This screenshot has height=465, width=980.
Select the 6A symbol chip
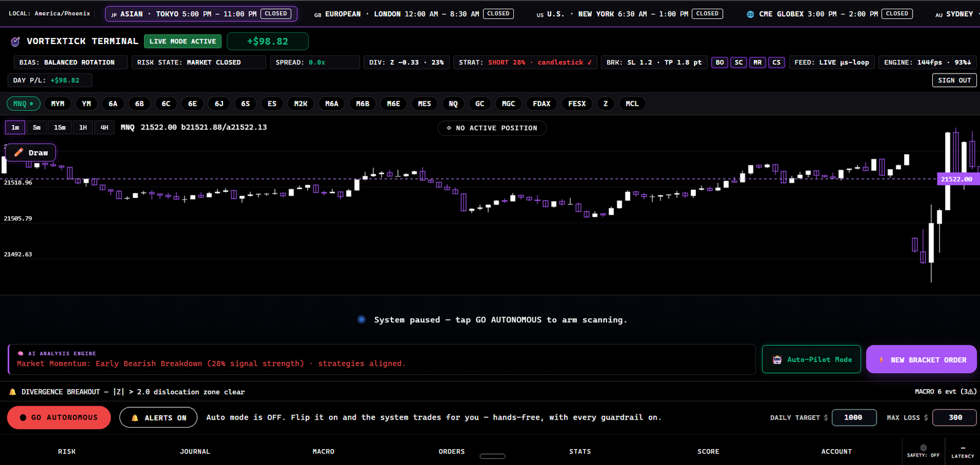point(113,104)
